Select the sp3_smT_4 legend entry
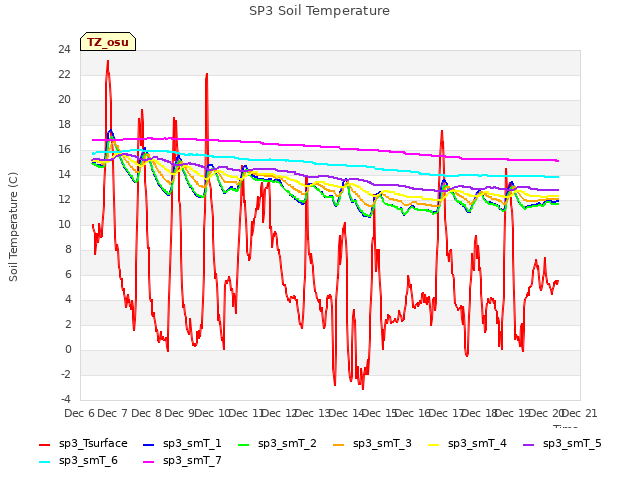Viewport: 640px width, 480px height. tap(467, 443)
